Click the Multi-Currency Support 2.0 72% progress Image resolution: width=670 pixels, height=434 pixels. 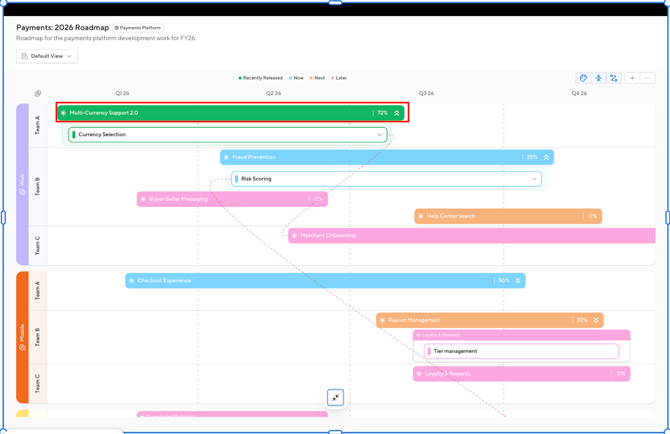[x=382, y=113]
